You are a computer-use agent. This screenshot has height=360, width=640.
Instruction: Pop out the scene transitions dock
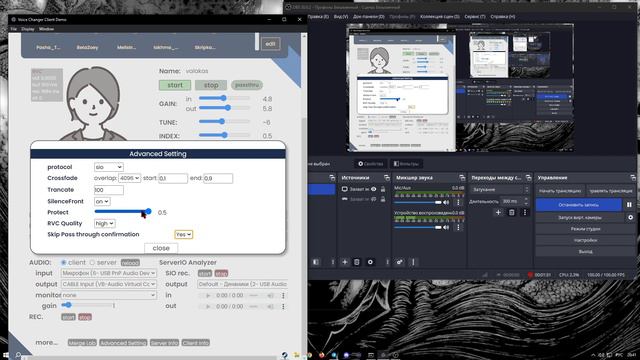click(528, 178)
